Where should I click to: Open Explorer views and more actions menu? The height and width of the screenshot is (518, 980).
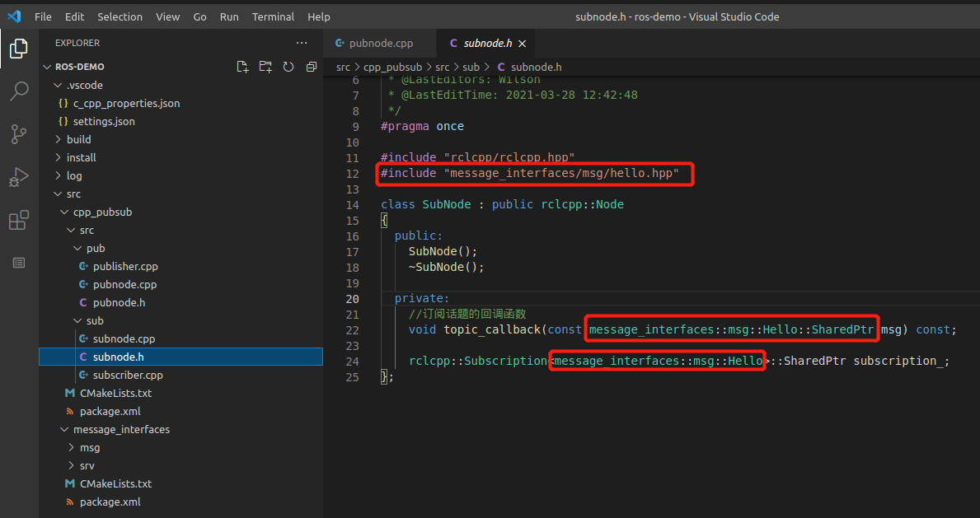[302, 43]
